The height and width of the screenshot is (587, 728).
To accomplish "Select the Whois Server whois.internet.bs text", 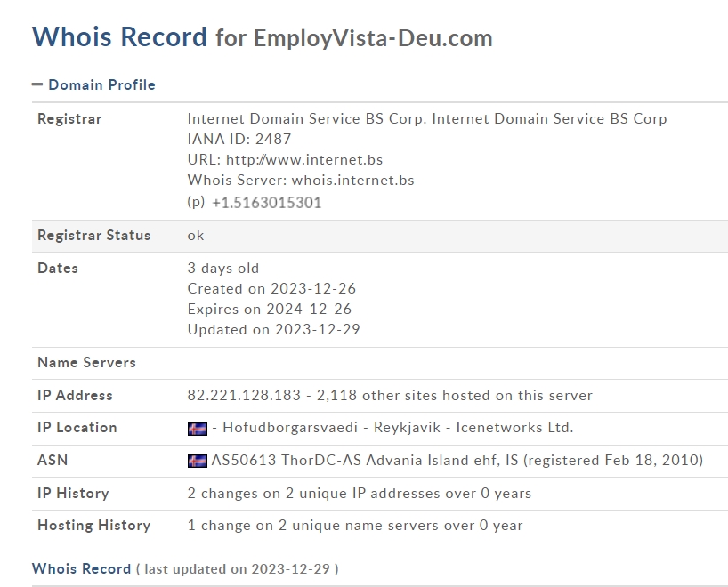I will (x=301, y=180).
